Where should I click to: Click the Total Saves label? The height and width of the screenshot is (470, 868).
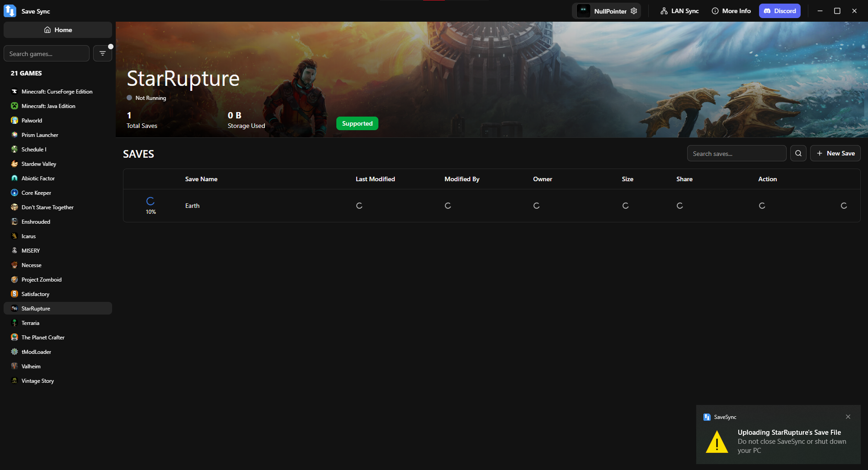point(142,126)
